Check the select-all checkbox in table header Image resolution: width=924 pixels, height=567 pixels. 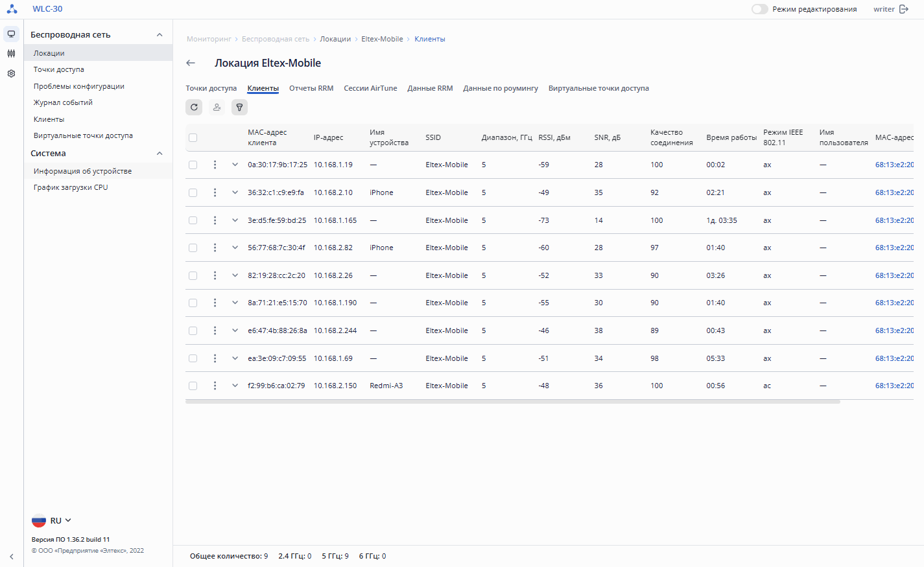point(193,137)
